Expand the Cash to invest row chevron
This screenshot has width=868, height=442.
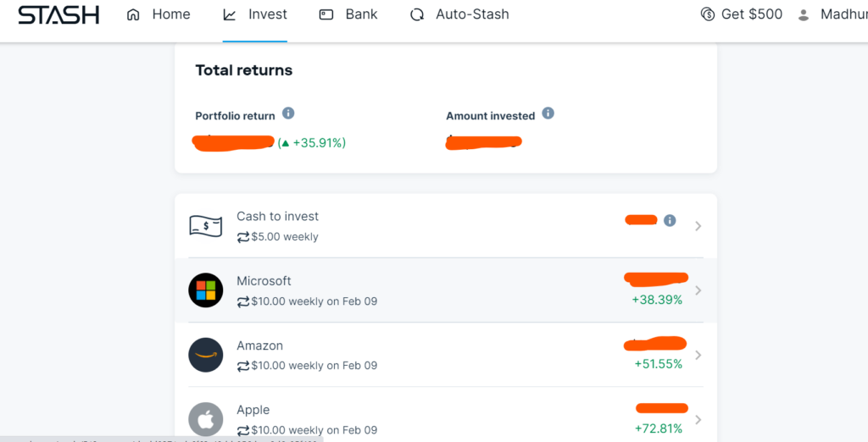[698, 226]
